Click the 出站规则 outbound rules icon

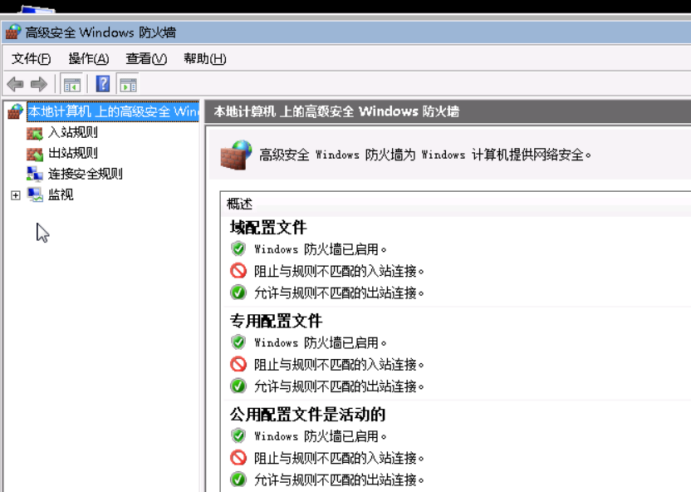point(34,153)
